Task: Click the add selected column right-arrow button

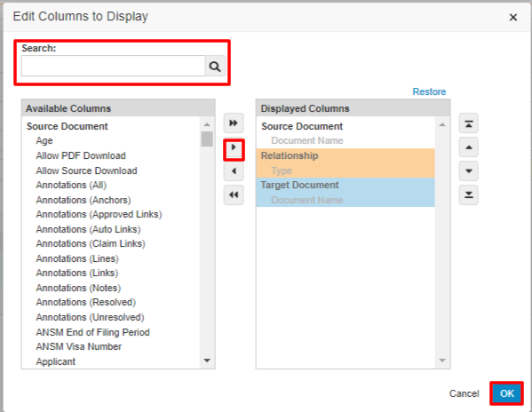Action: (234, 148)
